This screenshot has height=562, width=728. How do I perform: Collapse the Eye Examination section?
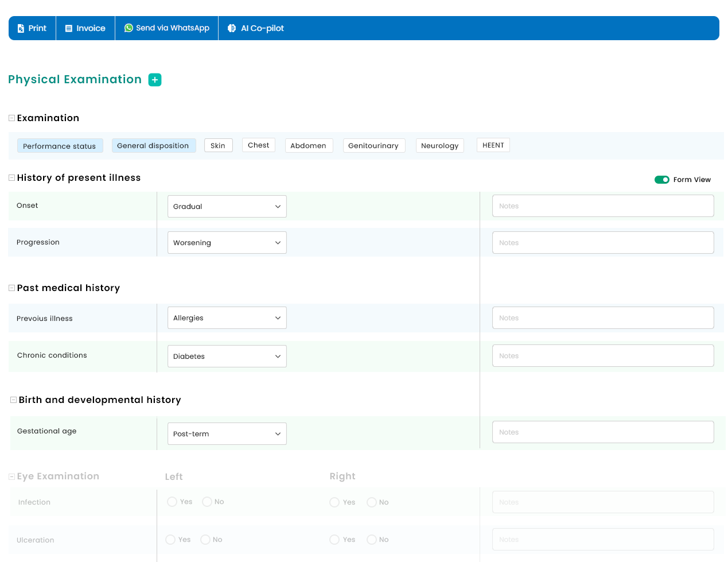tap(11, 476)
